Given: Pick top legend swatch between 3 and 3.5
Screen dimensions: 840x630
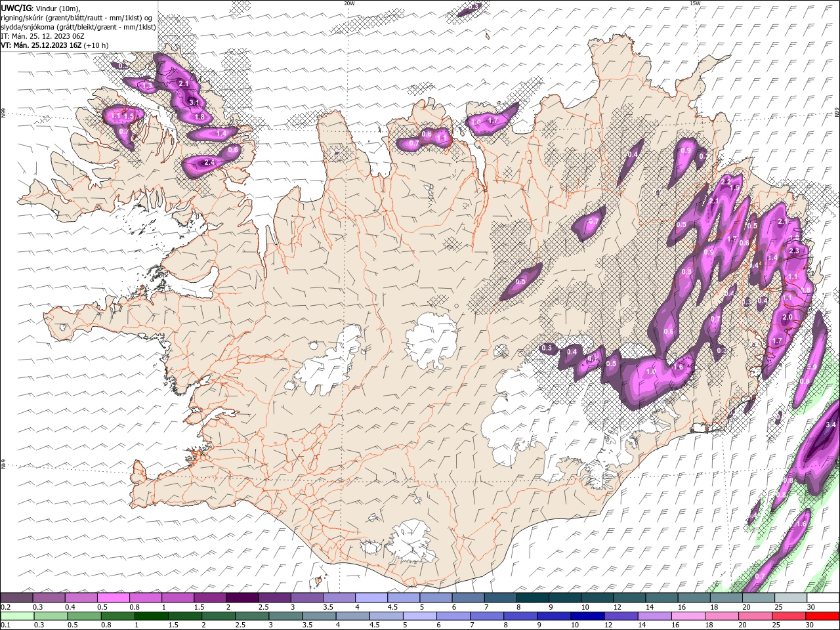Looking at the screenshot, I should pyautogui.click(x=306, y=598).
